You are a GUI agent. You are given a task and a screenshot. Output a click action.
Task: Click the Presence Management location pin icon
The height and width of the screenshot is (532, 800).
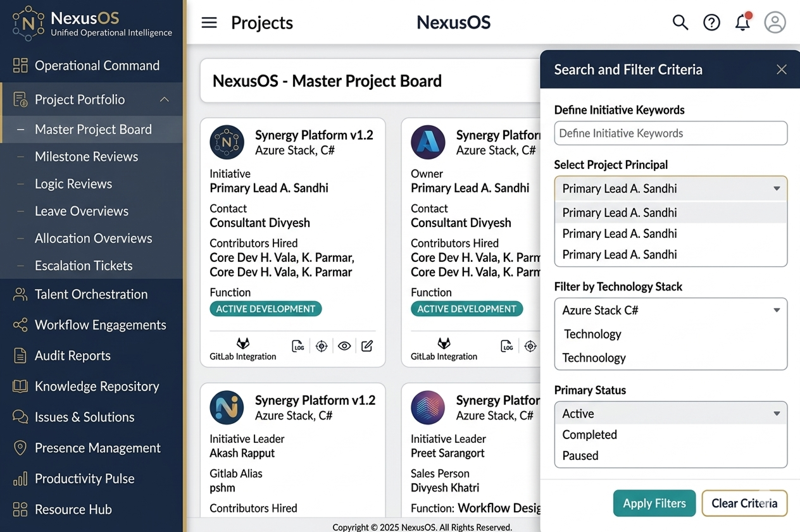tap(20, 448)
